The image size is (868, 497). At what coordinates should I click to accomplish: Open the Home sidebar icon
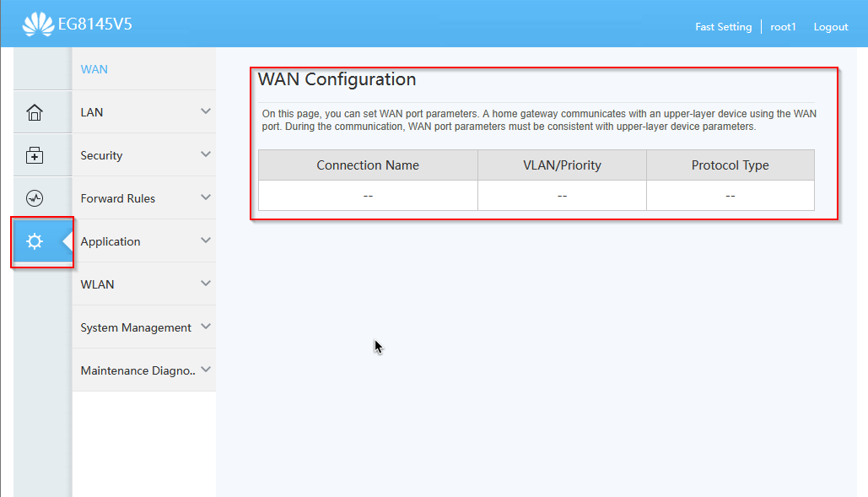35,112
